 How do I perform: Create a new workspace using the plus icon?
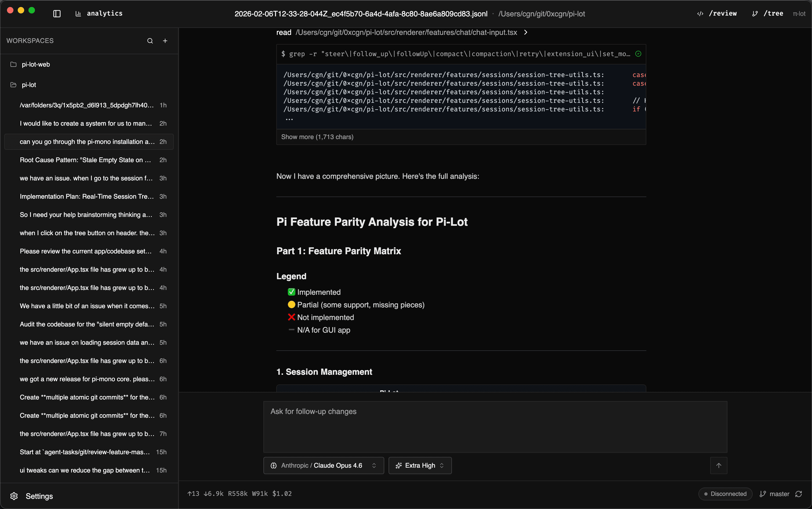pyautogui.click(x=165, y=41)
